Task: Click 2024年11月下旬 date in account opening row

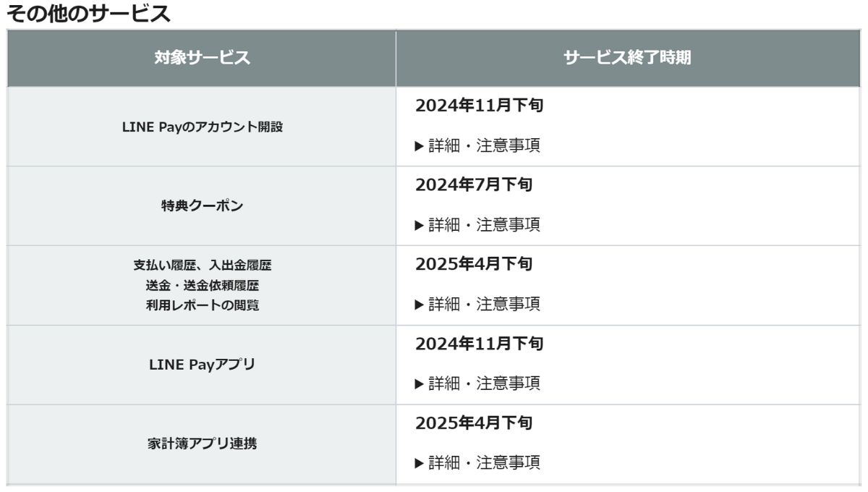Action: pos(479,106)
